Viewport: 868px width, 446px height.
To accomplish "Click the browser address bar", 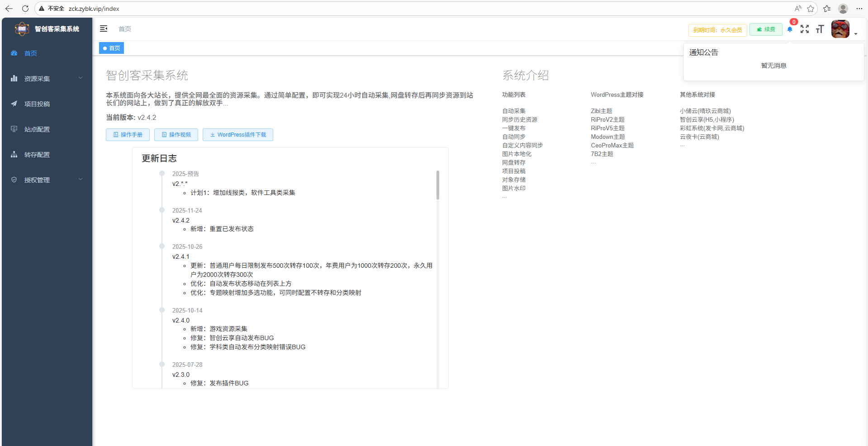I will (x=94, y=9).
